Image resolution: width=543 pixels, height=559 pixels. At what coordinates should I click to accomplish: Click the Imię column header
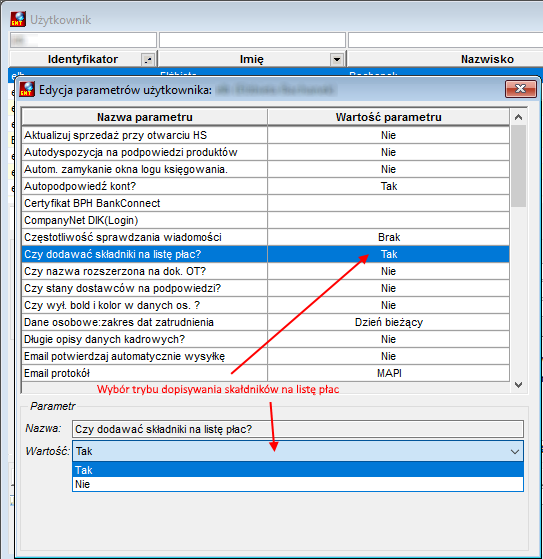pyautogui.click(x=252, y=59)
